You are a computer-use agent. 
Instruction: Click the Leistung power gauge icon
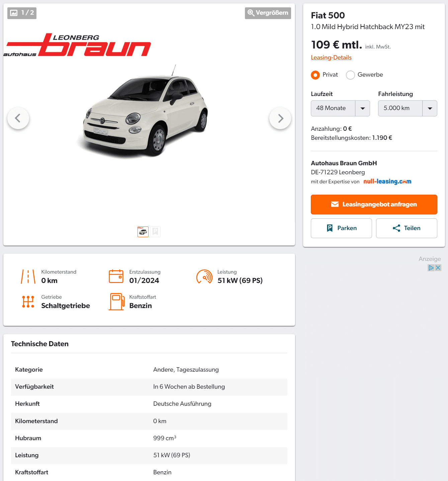click(204, 277)
